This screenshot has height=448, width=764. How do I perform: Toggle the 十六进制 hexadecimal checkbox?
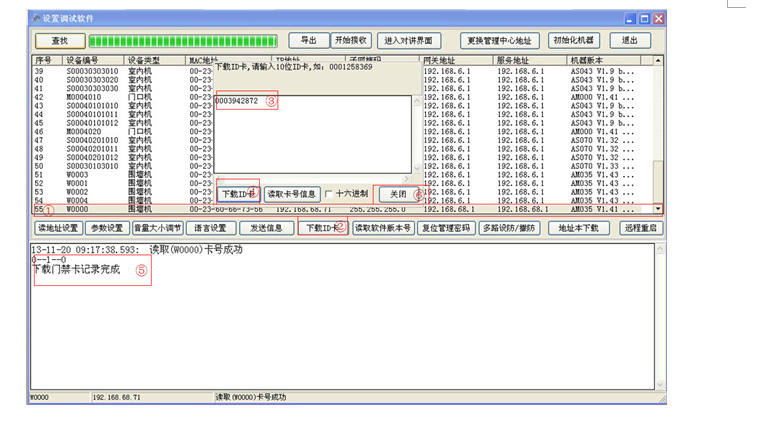point(330,194)
